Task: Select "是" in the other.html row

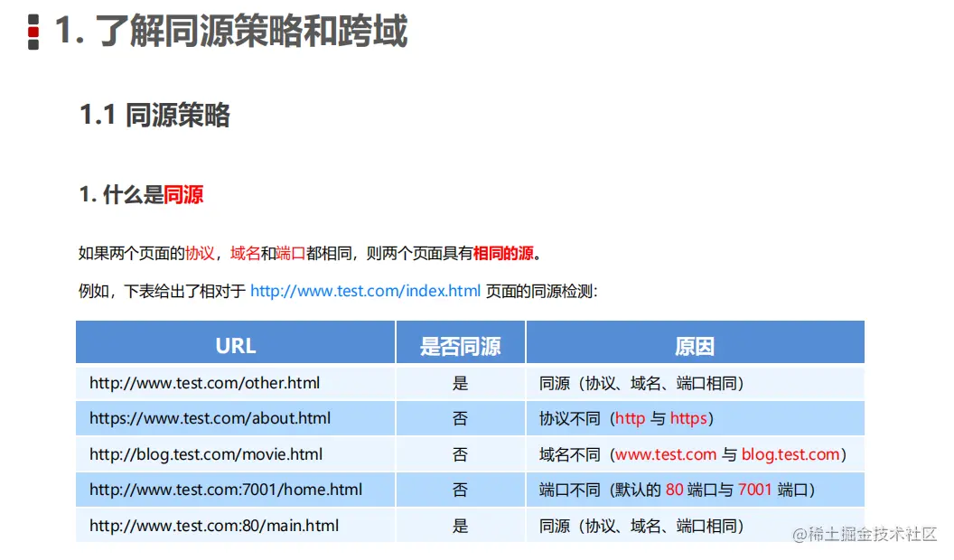Action: point(461,383)
